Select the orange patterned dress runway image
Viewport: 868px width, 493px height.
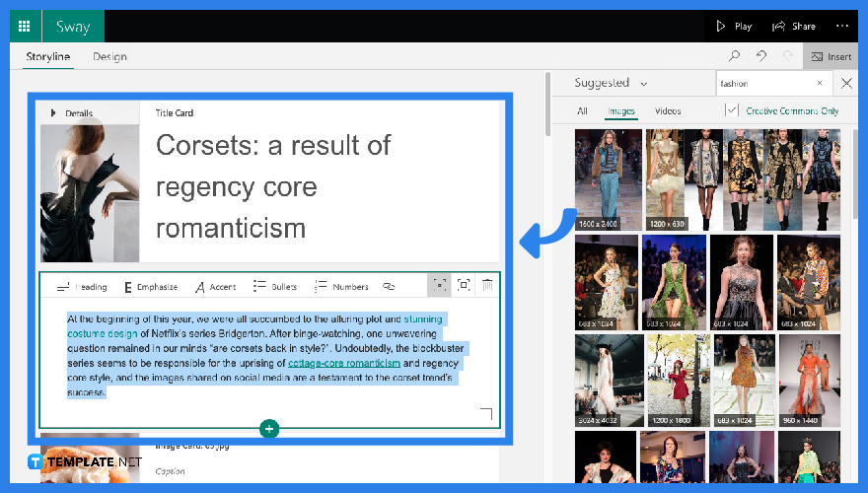[x=744, y=381]
